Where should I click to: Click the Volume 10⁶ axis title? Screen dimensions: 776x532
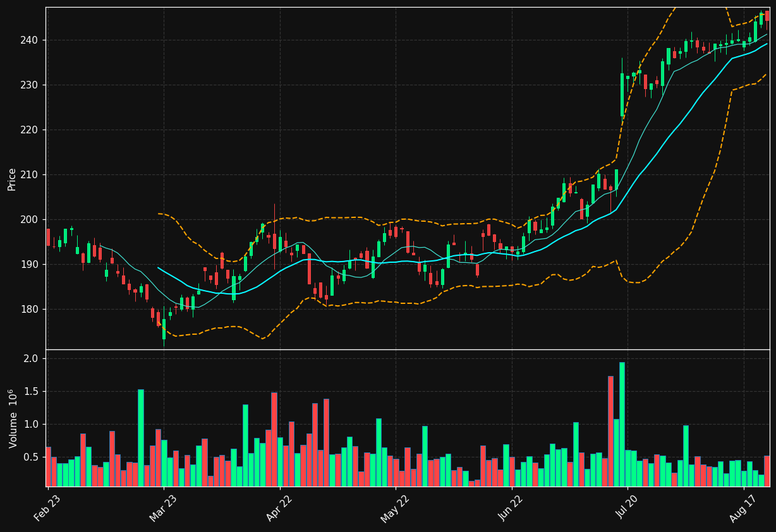(x=13, y=418)
